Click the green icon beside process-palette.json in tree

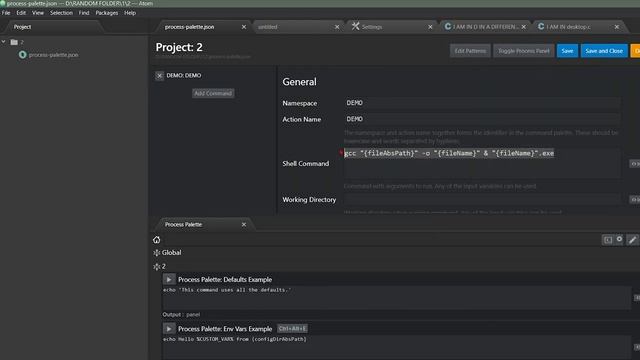22,55
